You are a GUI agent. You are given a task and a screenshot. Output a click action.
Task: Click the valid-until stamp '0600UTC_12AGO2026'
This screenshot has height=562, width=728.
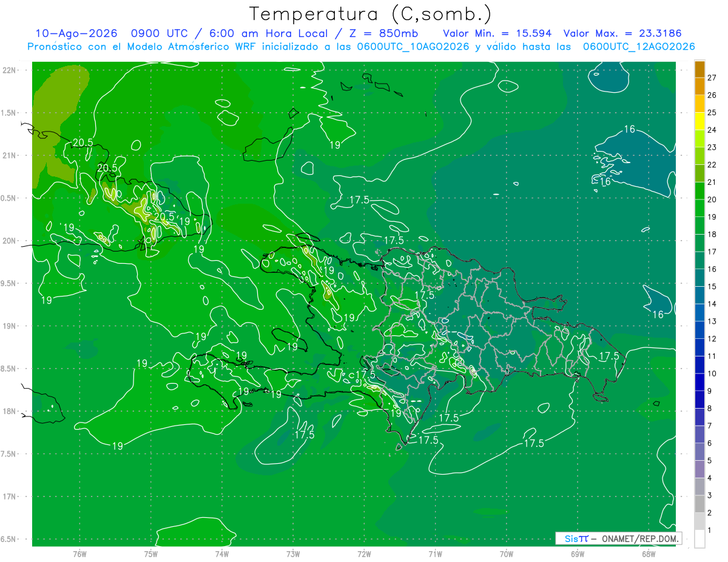click(638, 47)
